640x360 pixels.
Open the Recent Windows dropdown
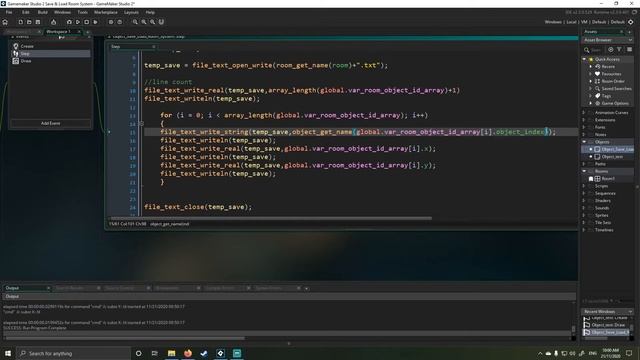630,311
